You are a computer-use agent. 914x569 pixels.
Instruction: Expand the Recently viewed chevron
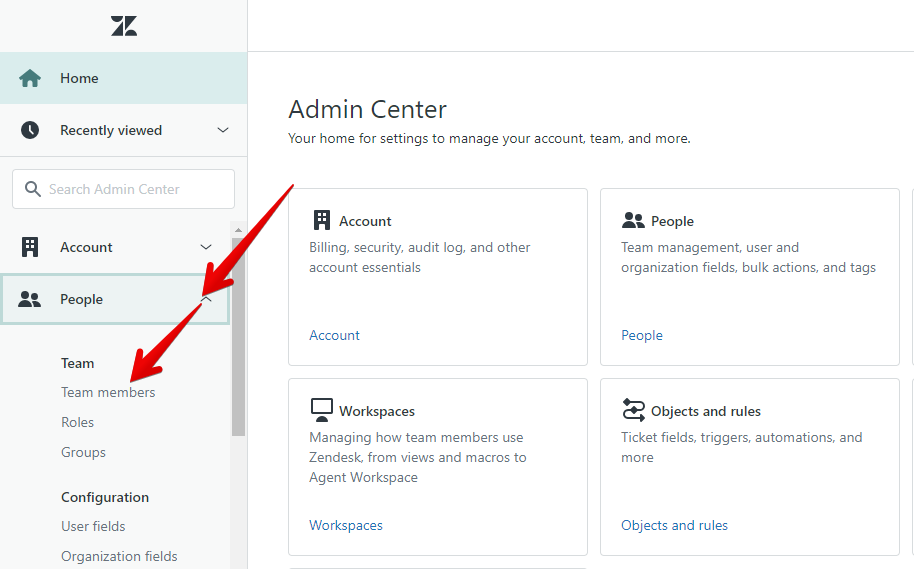223,130
